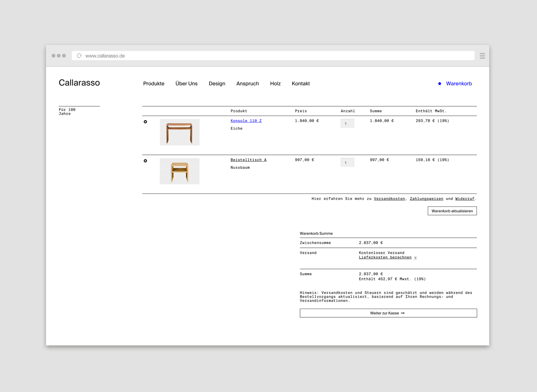The image size is (537, 392).
Task: Remove Beistelltisch A from cart
Action: (x=145, y=161)
